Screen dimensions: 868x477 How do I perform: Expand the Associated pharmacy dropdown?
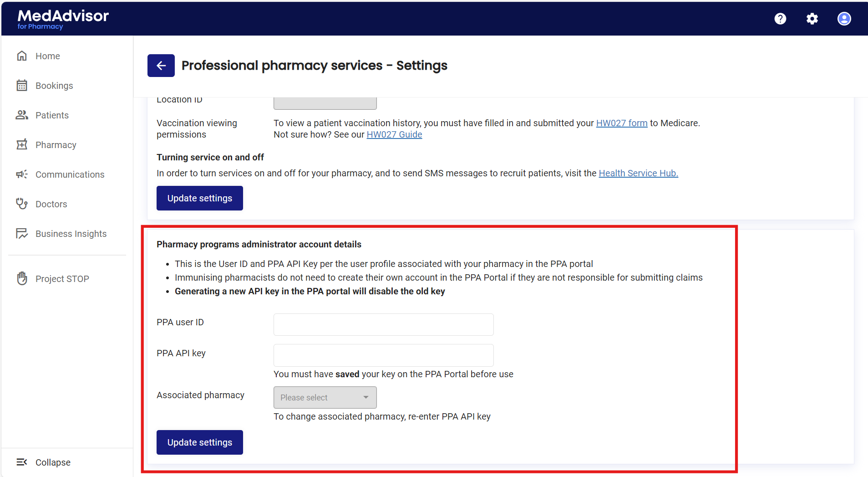325,397
